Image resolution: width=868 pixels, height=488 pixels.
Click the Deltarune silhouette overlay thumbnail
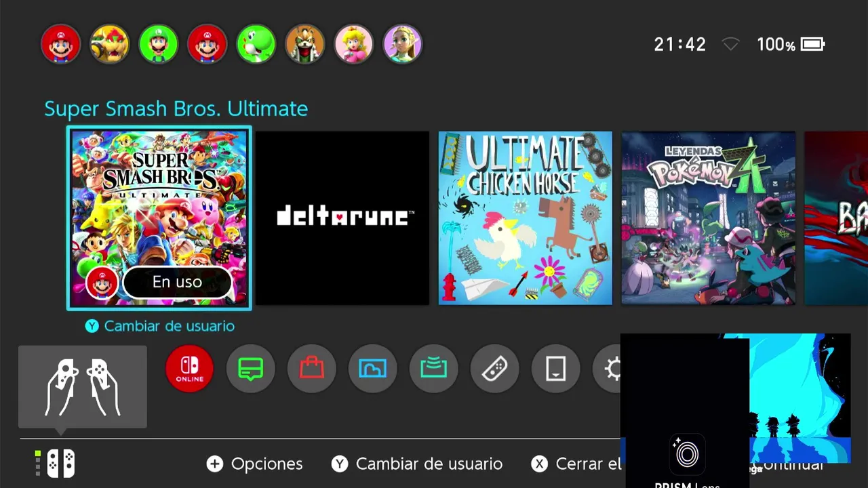[x=800, y=399]
